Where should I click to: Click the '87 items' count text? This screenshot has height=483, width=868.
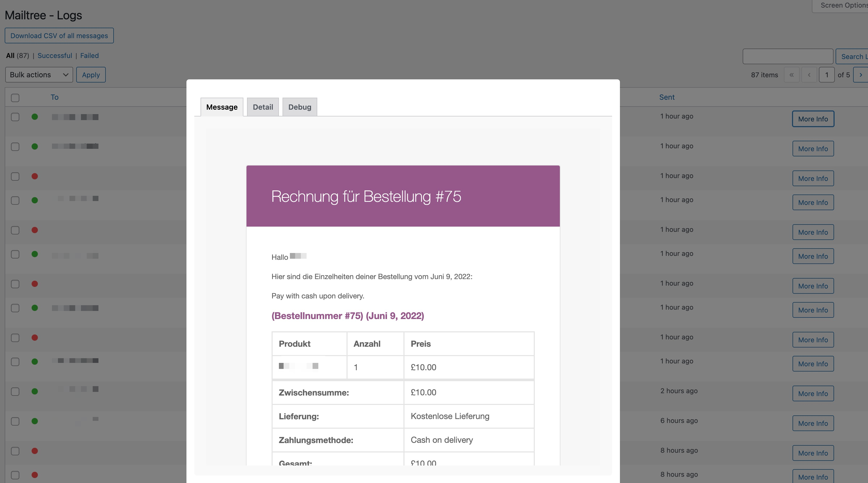click(764, 75)
